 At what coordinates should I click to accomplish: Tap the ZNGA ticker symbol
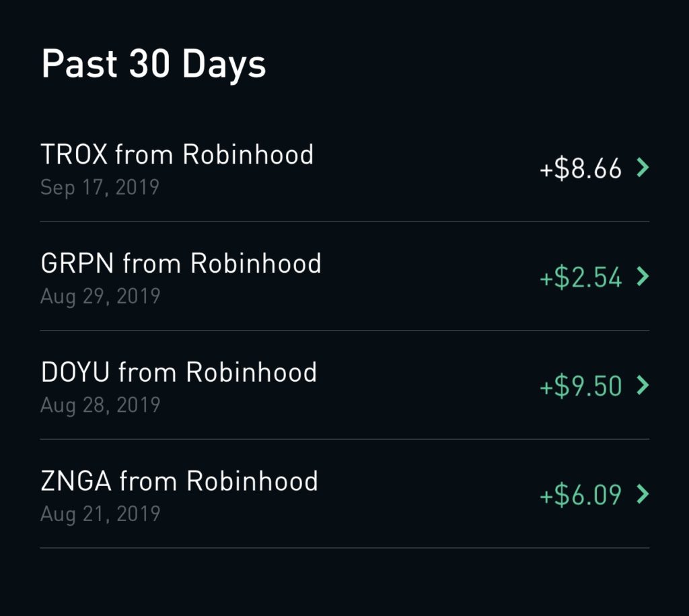pos(75,481)
